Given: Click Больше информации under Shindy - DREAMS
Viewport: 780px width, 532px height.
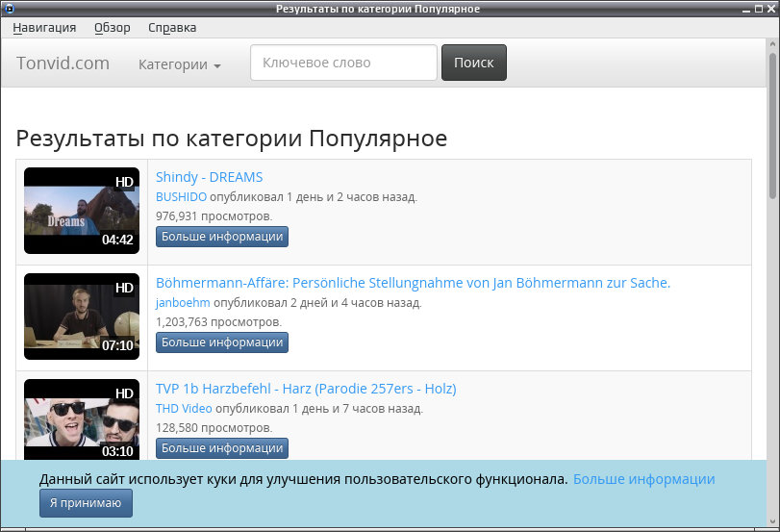Looking at the screenshot, I should (x=222, y=237).
